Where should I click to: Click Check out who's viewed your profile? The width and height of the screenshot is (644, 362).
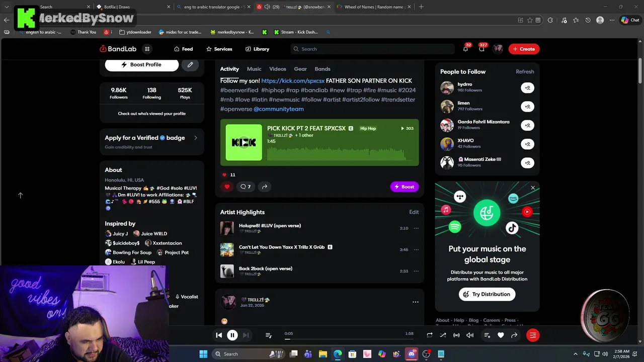(x=151, y=114)
